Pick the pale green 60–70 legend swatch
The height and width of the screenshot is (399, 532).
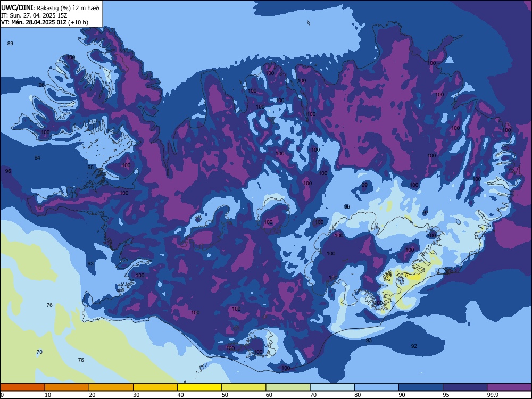[288, 387]
